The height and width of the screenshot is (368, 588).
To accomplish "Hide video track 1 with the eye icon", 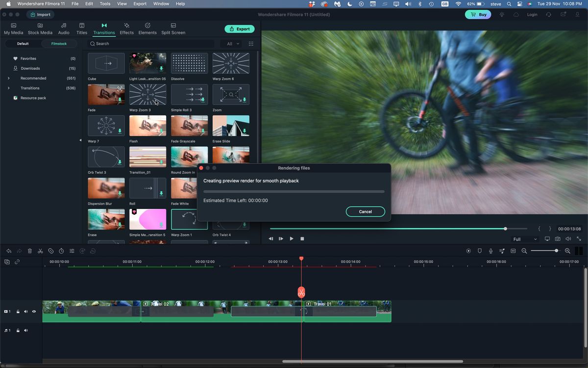I will (x=34, y=312).
